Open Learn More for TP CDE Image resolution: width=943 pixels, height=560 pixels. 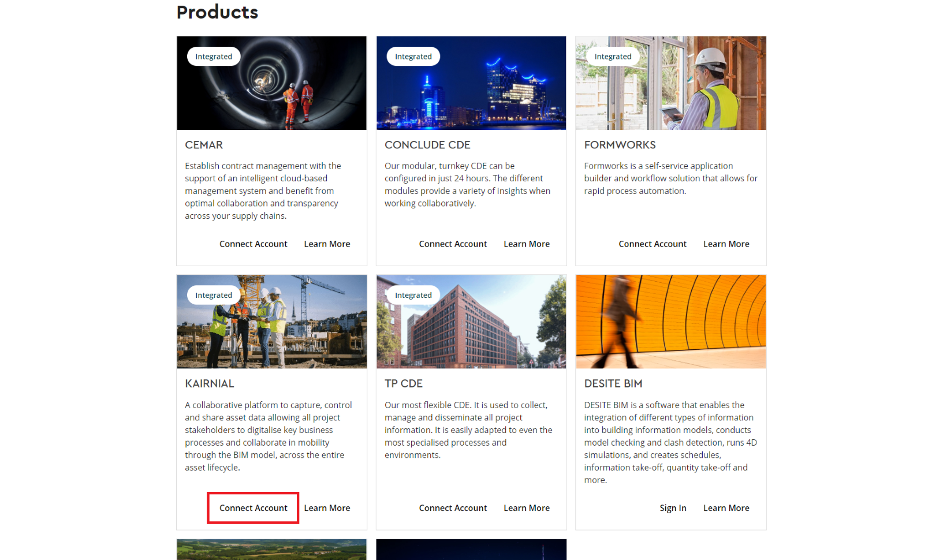[x=526, y=508]
